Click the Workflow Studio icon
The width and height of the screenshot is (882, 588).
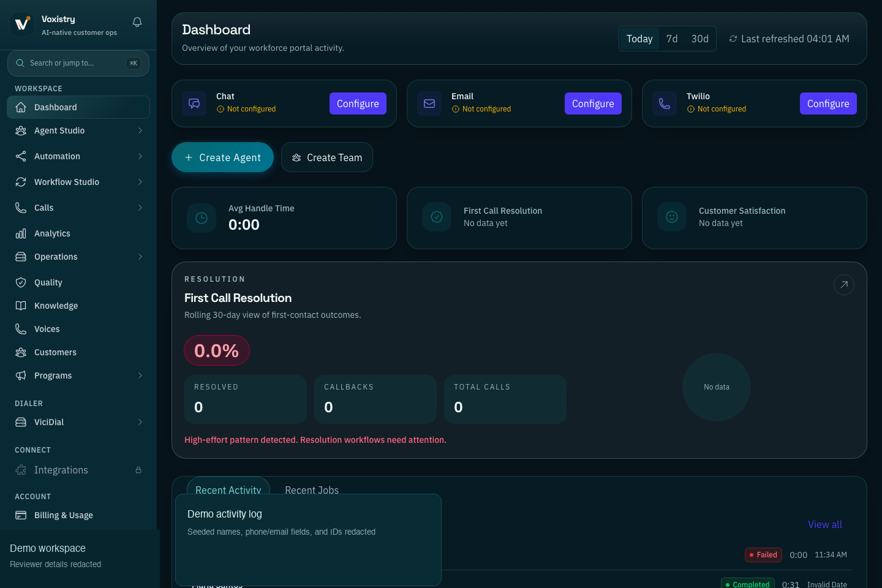(21, 182)
